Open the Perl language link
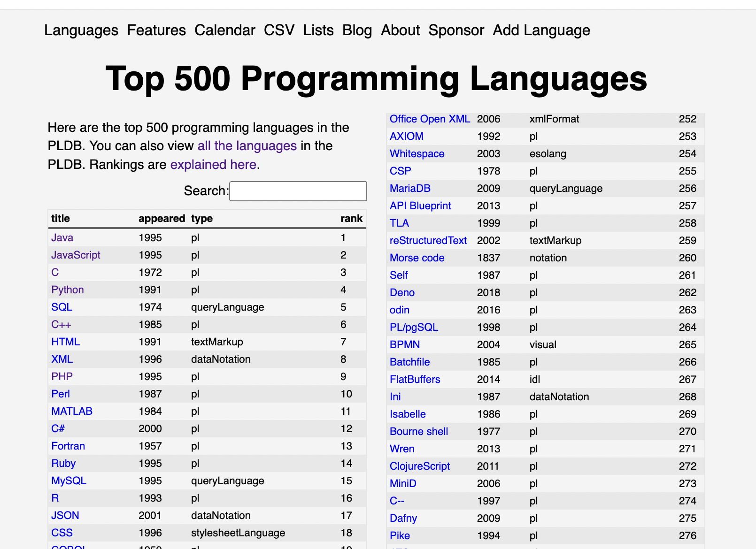Screen dimensions: 756x549 point(61,394)
